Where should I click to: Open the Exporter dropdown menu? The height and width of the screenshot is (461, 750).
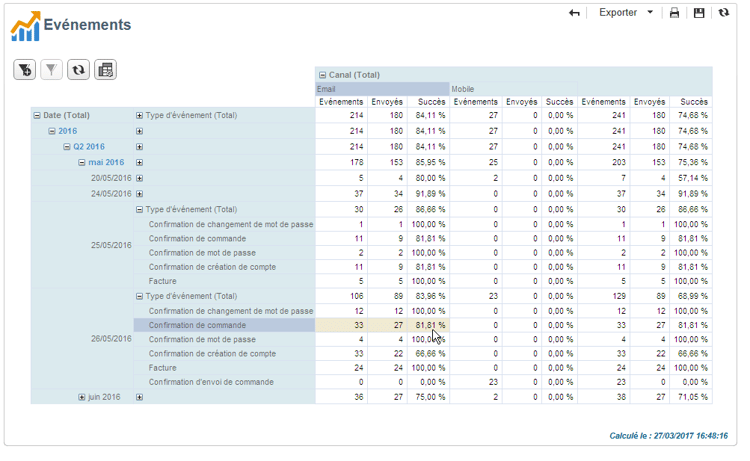[626, 13]
